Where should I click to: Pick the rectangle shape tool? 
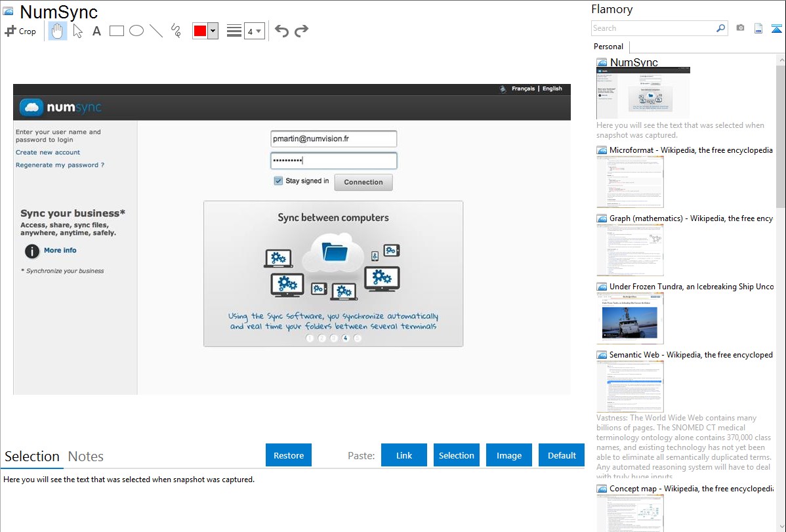117,31
